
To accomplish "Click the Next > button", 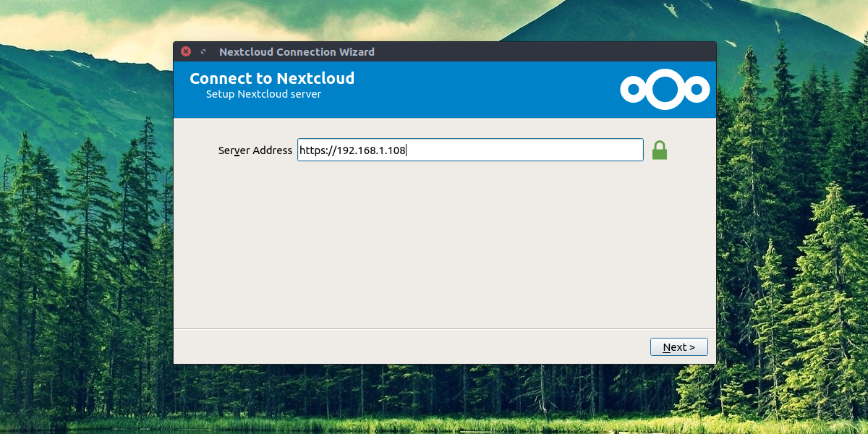I will click(x=678, y=347).
